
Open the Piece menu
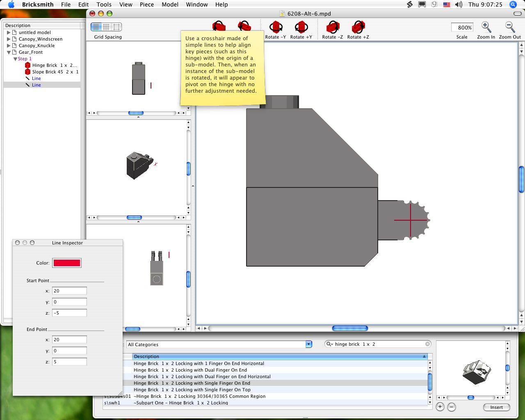pyautogui.click(x=146, y=5)
